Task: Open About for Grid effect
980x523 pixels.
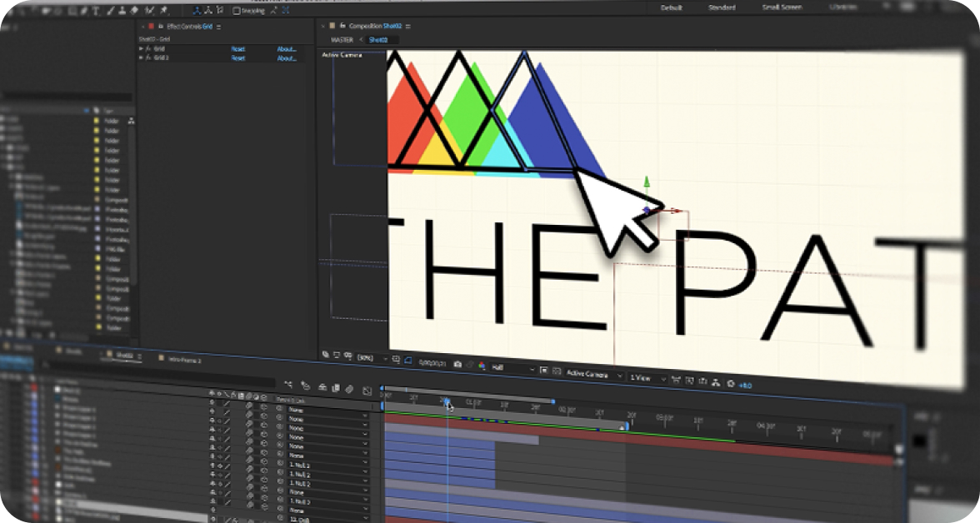Action: coord(287,49)
